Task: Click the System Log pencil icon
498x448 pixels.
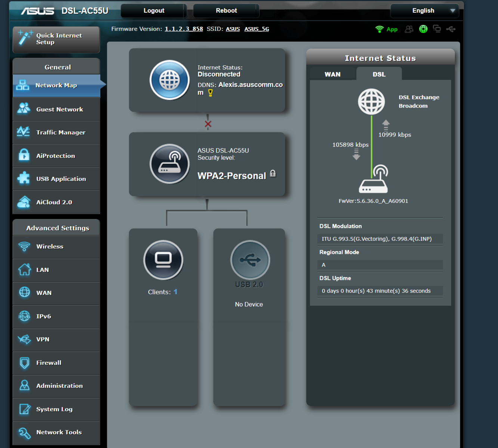Action: tap(25, 409)
